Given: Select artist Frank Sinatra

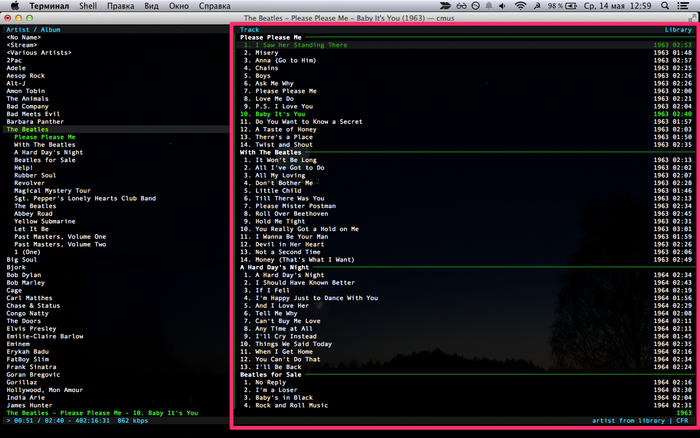Looking at the screenshot, I should pos(31,367).
